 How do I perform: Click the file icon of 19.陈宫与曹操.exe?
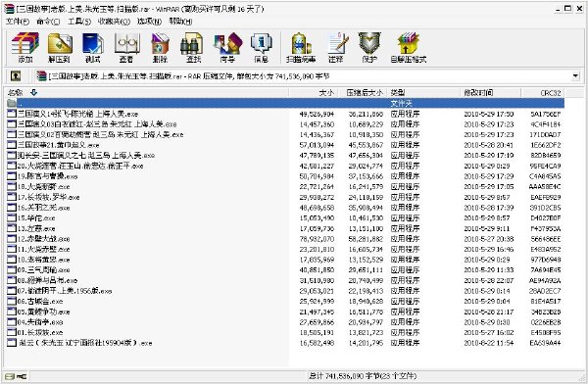(x=12, y=176)
